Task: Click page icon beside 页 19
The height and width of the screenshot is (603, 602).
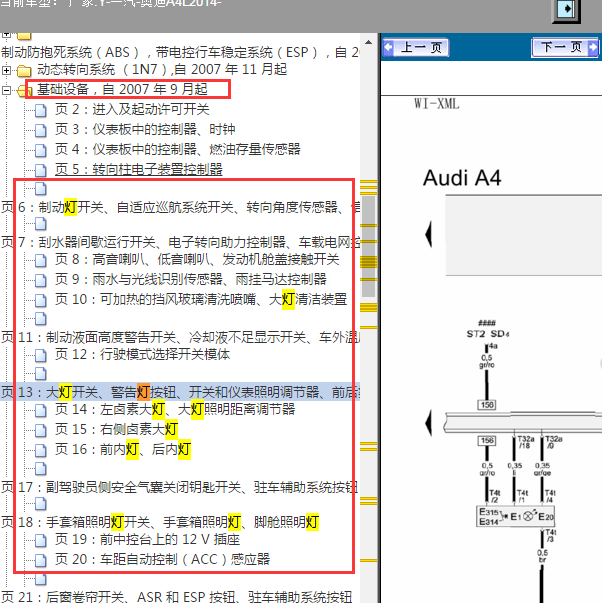Action: [41, 541]
